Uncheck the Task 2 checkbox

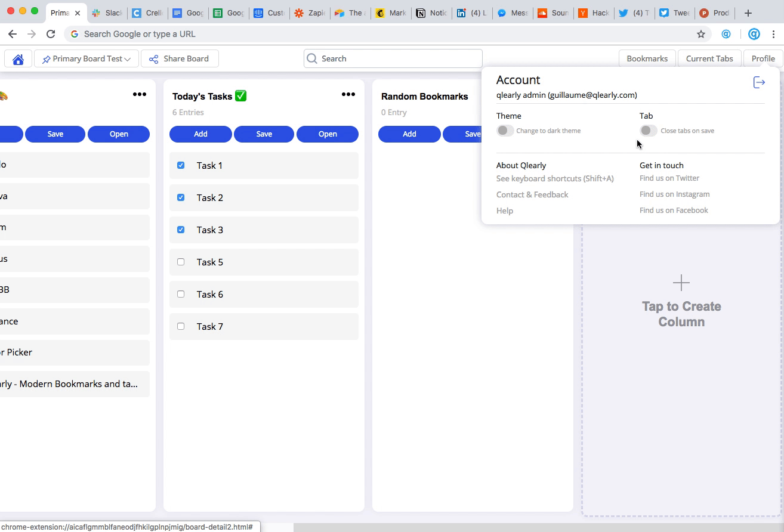(181, 197)
